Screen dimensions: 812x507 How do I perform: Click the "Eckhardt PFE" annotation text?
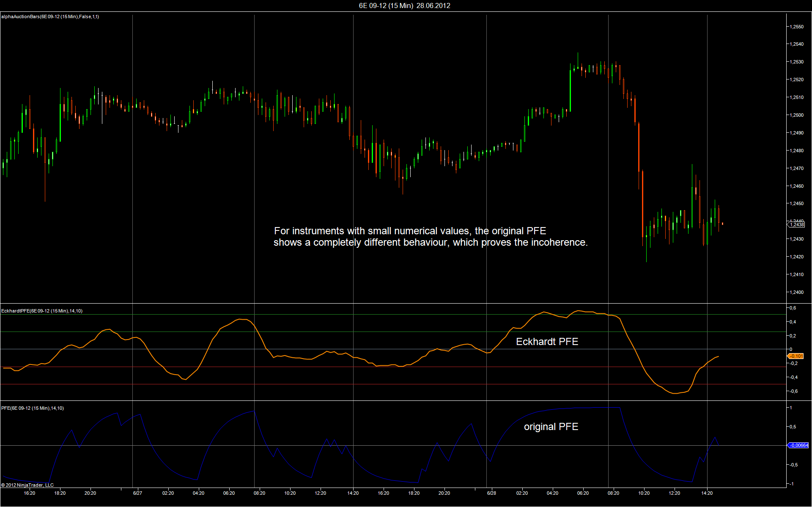click(x=547, y=342)
